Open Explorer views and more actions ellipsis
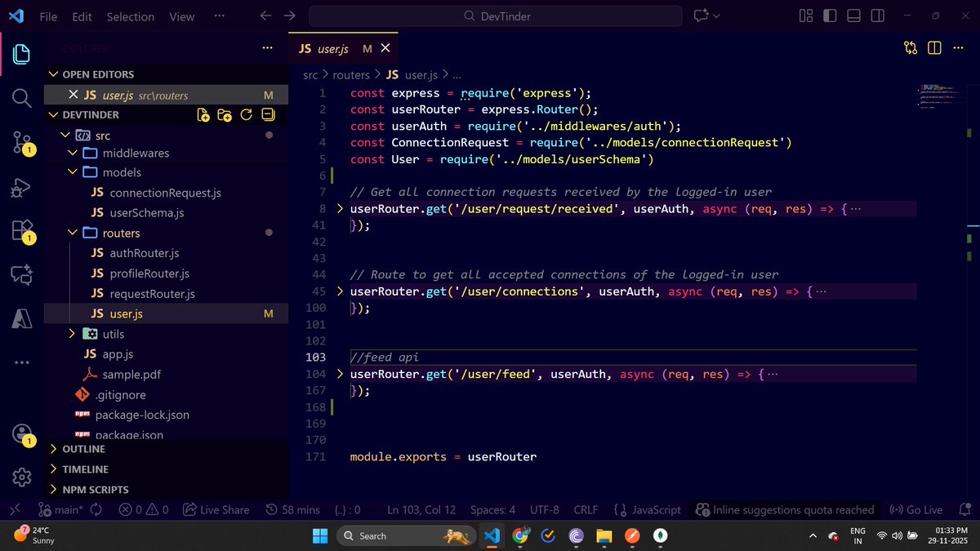The width and height of the screenshot is (980, 551). coord(267,48)
